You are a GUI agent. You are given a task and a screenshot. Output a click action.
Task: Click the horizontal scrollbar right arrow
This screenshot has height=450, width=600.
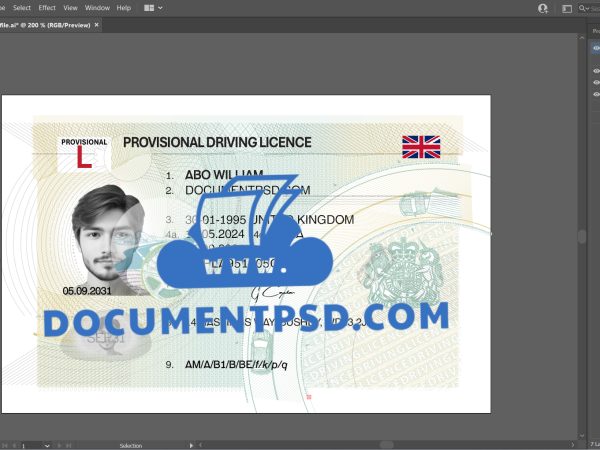573,445
